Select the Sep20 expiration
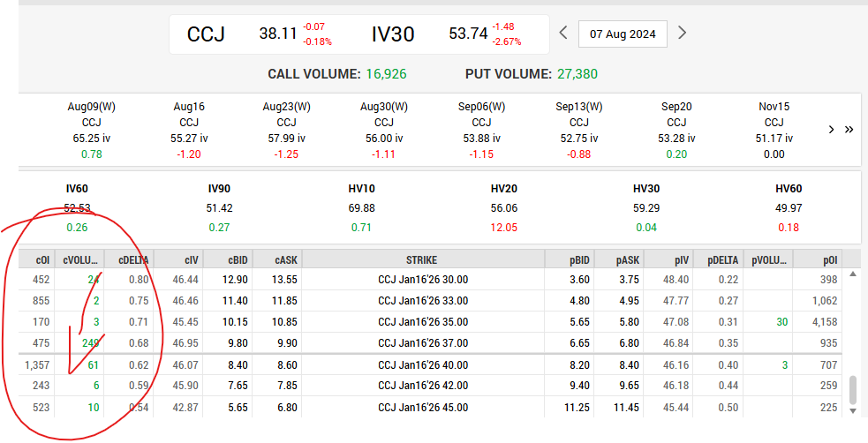Image resolution: width=868 pixels, height=443 pixels. coord(676,130)
